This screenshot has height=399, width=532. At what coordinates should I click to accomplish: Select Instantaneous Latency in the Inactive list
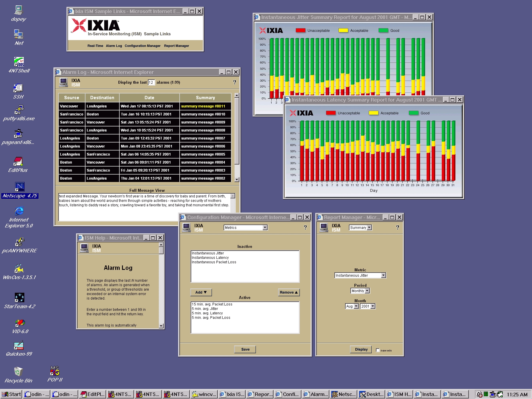click(x=210, y=258)
